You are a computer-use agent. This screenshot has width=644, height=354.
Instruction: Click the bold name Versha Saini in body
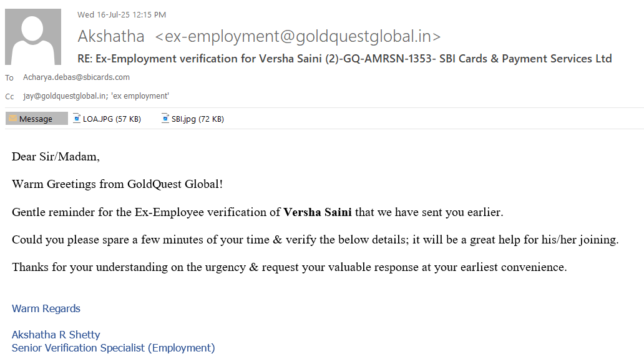(x=318, y=212)
